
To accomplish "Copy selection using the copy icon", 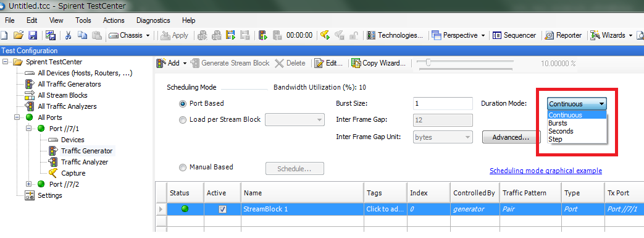I will [x=83, y=35].
